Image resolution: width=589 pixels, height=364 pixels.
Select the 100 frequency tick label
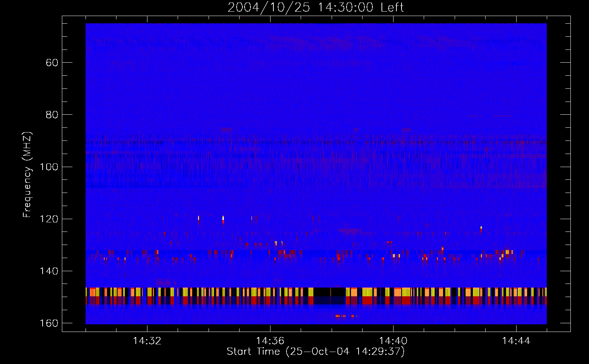point(49,167)
